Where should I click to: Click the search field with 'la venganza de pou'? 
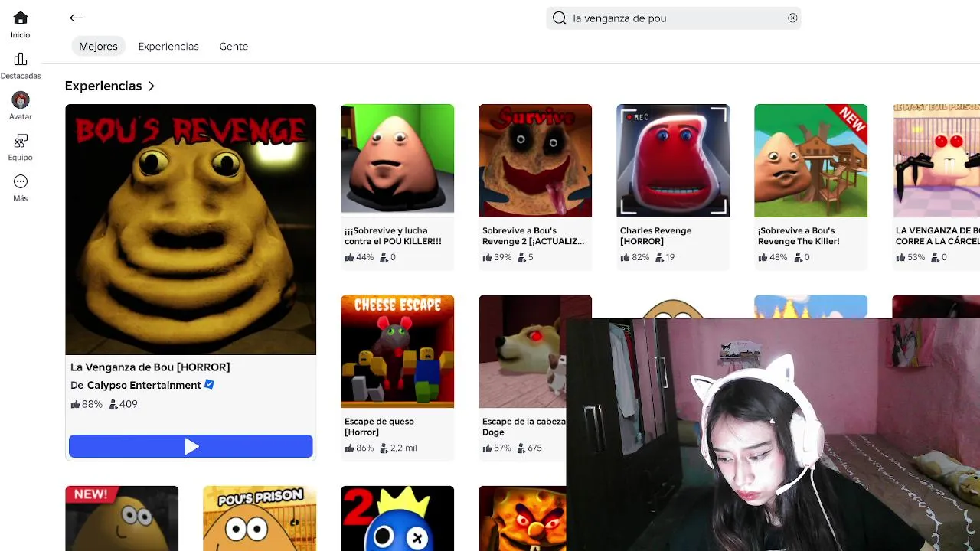[x=674, y=18]
